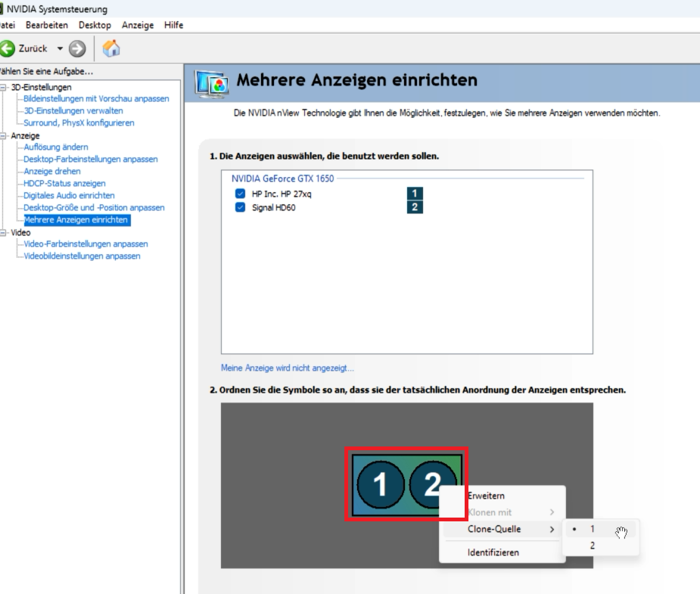Collapse the 3D-Einstellungen tree node

click(x=3, y=87)
